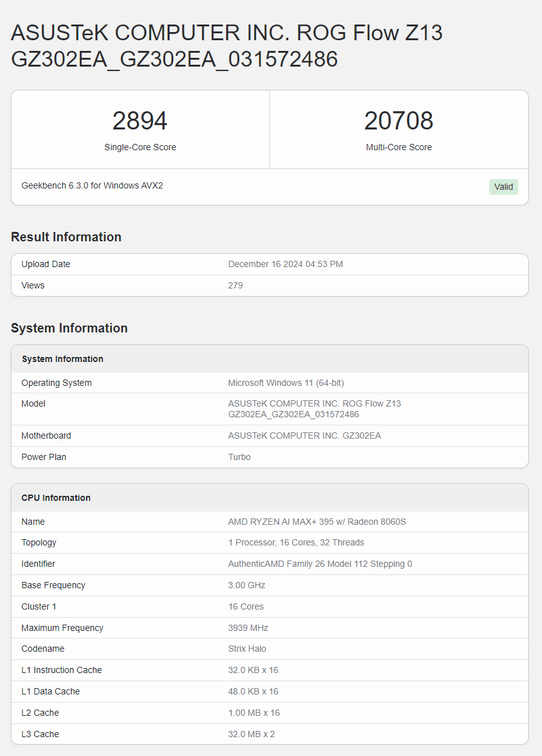Click the "Maximum Frequency" row label
Image resolution: width=542 pixels, height=756 pixels.
pyautogui.click(x=62, y=628)
